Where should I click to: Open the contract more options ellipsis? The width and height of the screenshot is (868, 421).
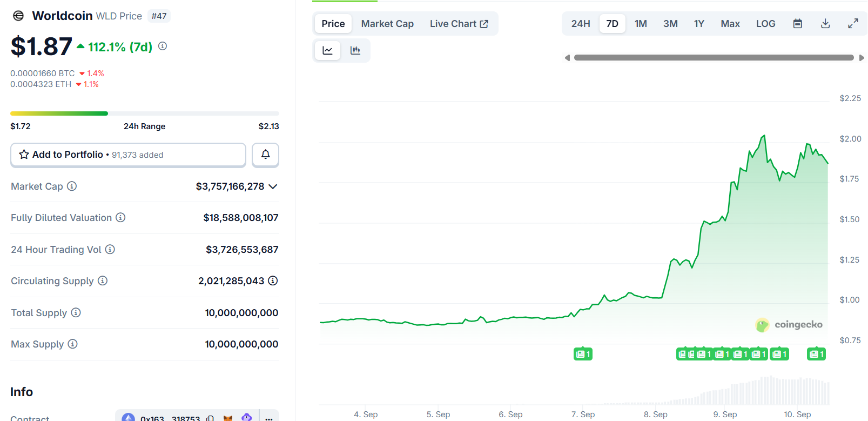coord(269,419)
